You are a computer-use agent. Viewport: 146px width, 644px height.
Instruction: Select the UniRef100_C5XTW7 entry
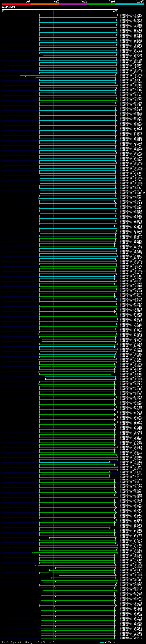(x=131, y=65)
